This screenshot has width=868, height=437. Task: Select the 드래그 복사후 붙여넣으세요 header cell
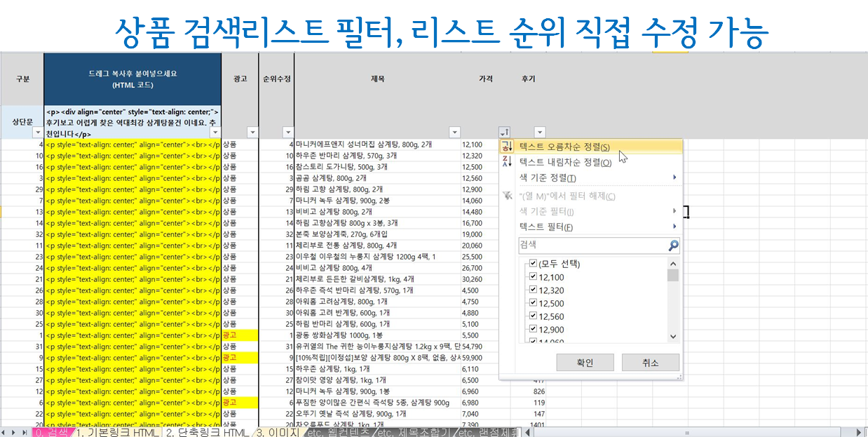pos(133,79)
